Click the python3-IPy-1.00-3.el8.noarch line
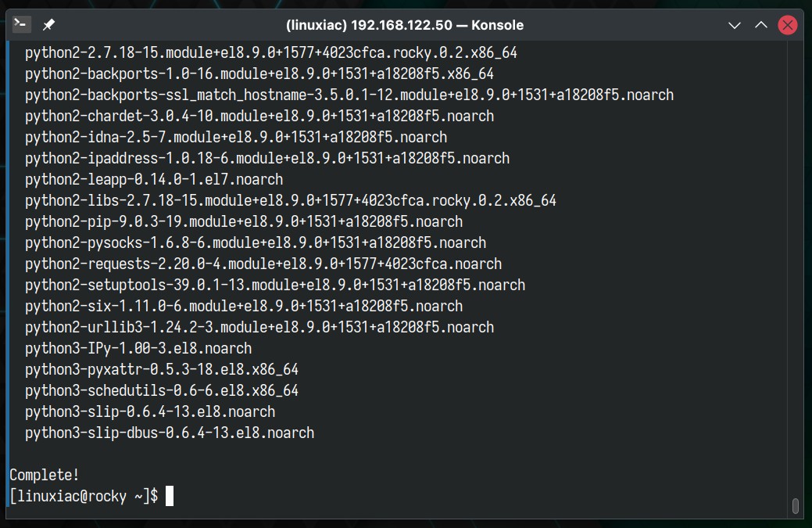Screen dimensions: 812x528 (x=138, y=348)
